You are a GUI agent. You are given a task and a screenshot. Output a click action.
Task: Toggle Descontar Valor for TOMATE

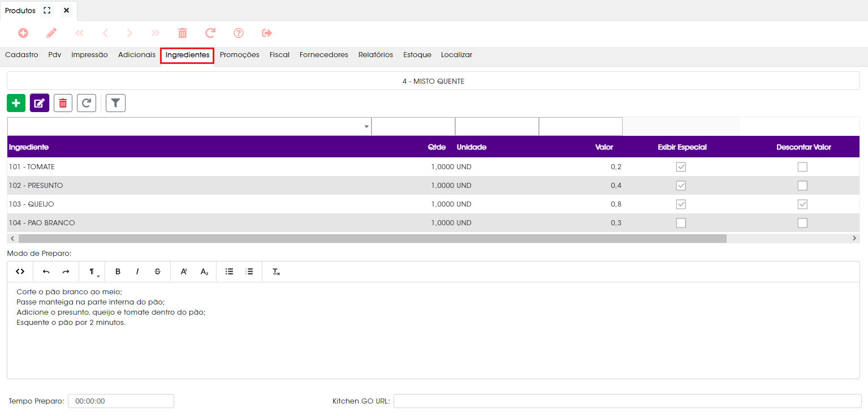[802, 167]
